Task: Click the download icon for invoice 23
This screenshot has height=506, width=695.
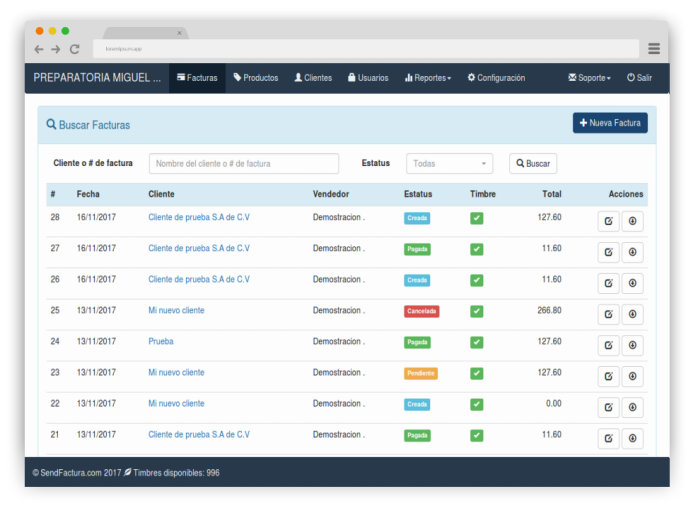Action: tap(632, 377)
